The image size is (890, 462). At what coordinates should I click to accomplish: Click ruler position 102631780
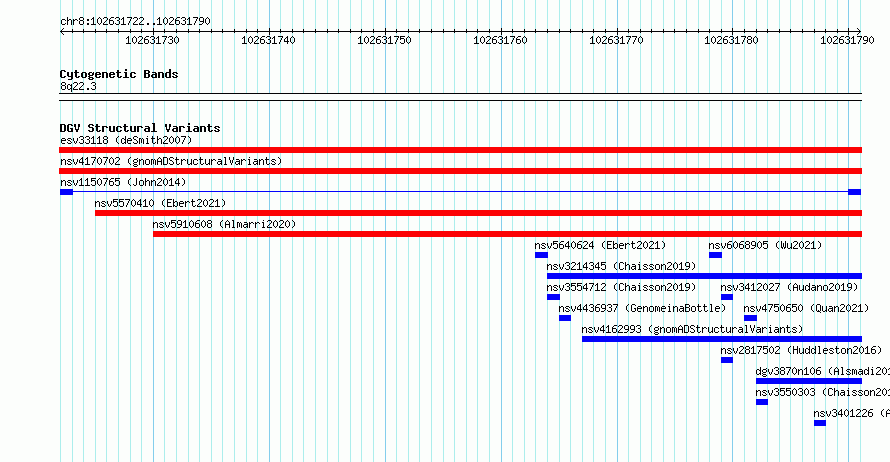pyautogui.click(x=731, y=40)
